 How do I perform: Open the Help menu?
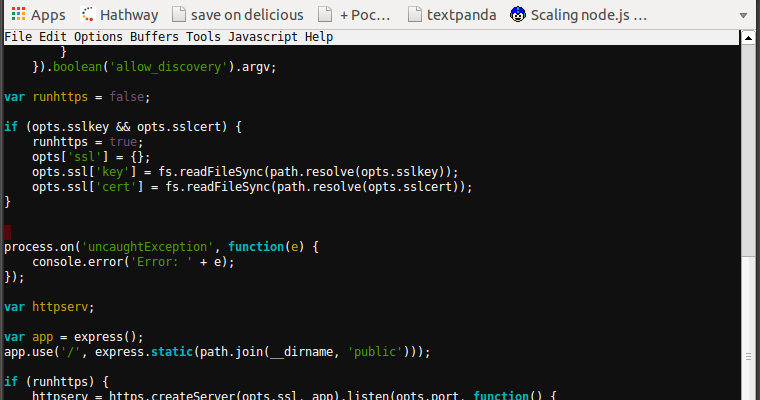point(319,37)
